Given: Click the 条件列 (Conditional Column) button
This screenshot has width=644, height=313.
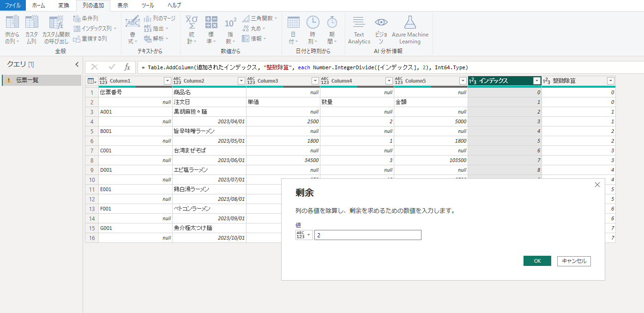Looking at the screenshot, I should [86, 18].
